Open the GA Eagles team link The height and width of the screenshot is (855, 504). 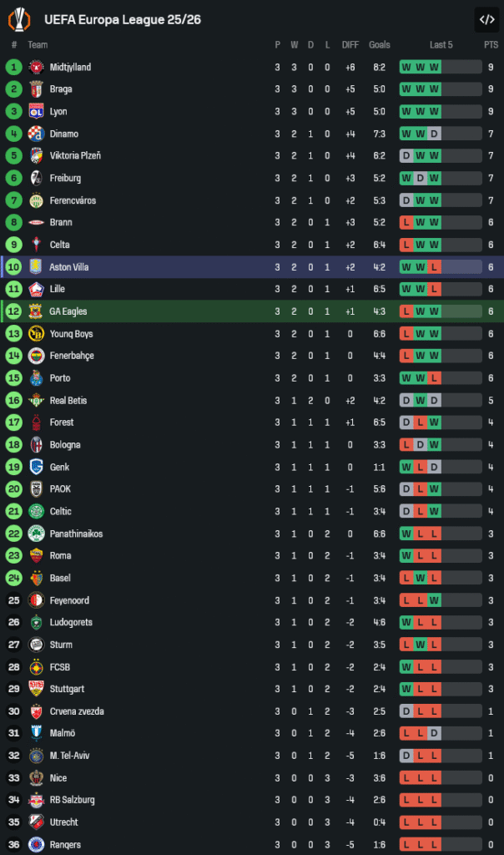[x=68, y=311]
